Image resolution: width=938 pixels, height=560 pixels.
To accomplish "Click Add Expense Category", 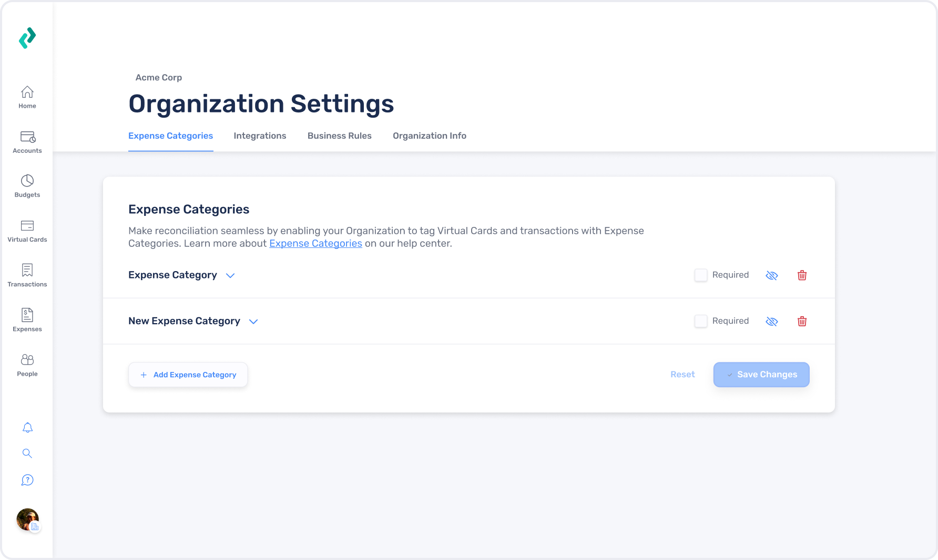I will [188, 375].
